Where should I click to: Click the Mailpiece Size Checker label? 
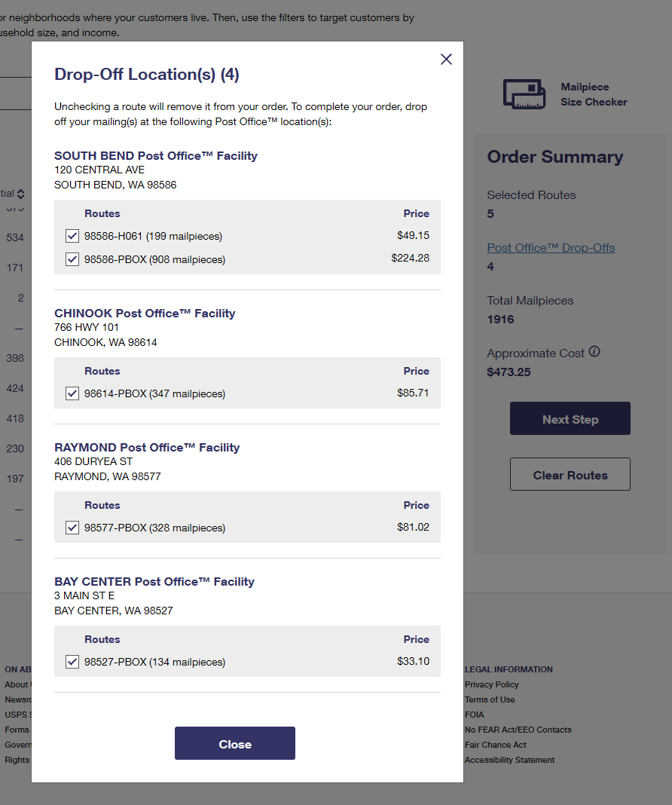coord(594,94)
